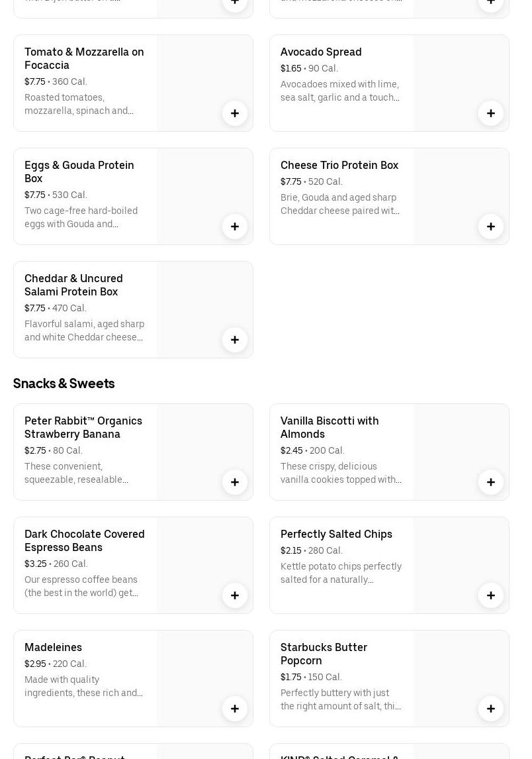The width and height of the screenshot is (532, 759).
Task: Add Eggs & Gouda Protein Box
Action: (x=235, y=227)
